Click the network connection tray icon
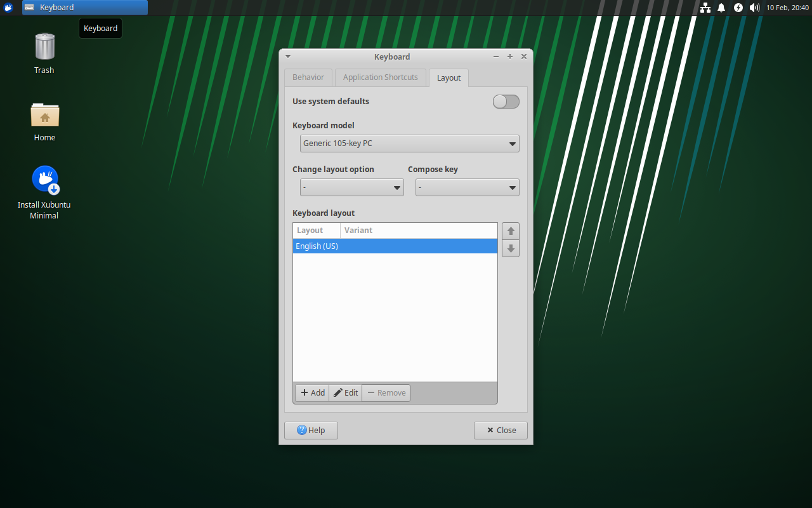This screenshot has height=508, width=812. tap(705, 8)
